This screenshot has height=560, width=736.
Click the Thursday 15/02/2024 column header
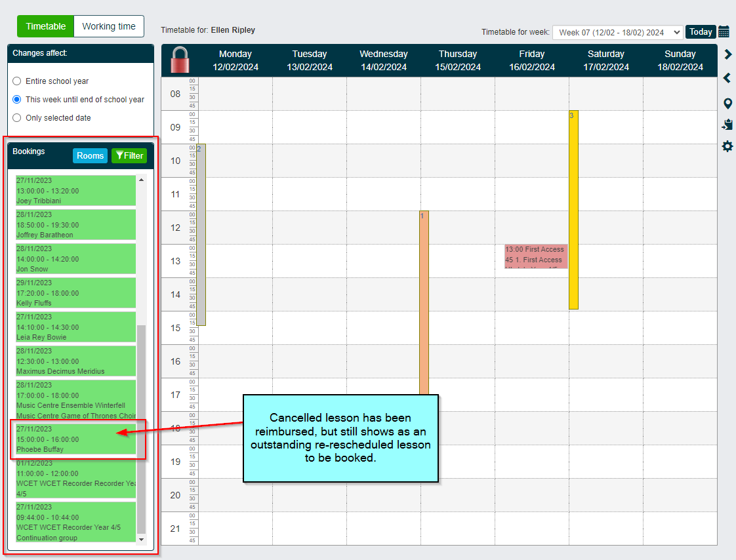(458, 60)
